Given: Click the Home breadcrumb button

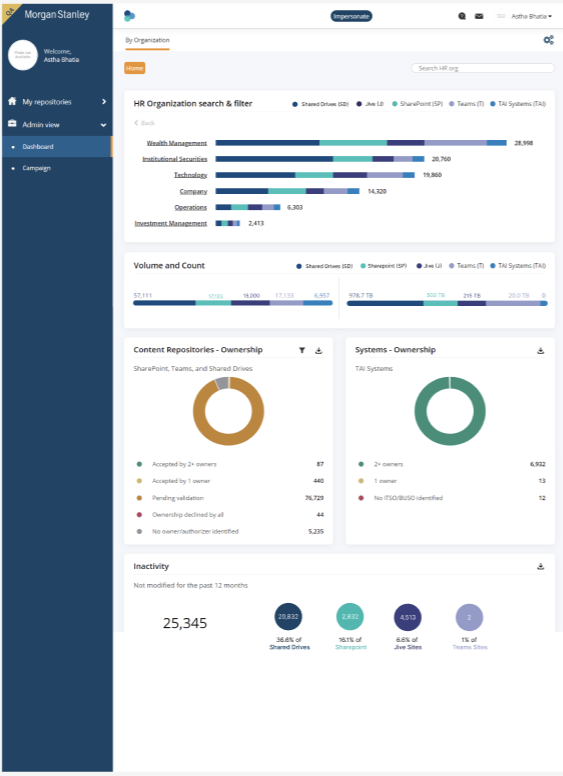Looking at the screenshot, I should (x=135, y=68).
